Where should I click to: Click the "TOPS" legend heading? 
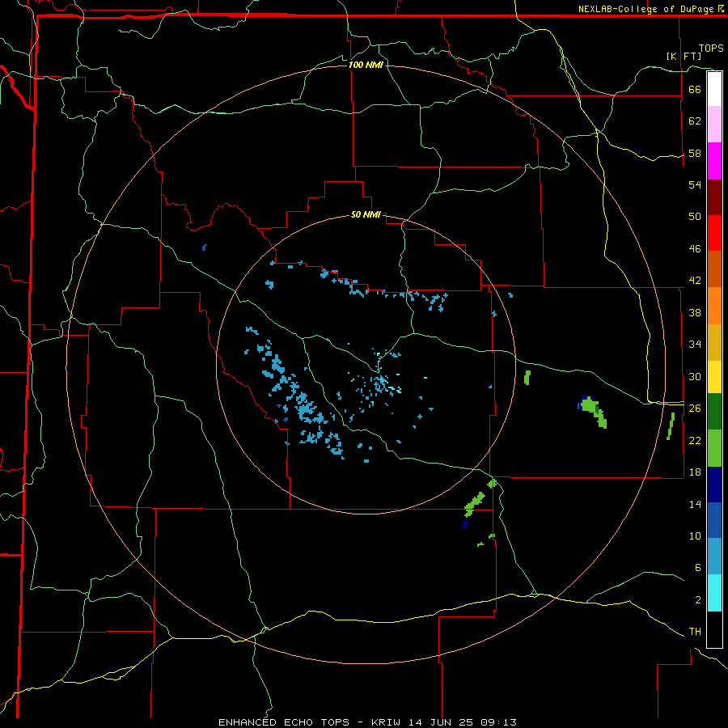coord(711,49)
